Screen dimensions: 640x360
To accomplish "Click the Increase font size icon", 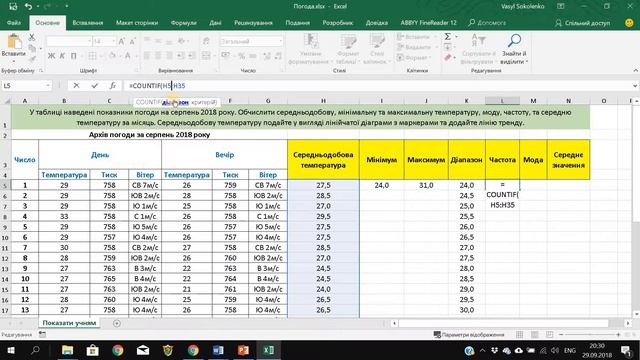I will pyautogui.click(x=121, y=41).
